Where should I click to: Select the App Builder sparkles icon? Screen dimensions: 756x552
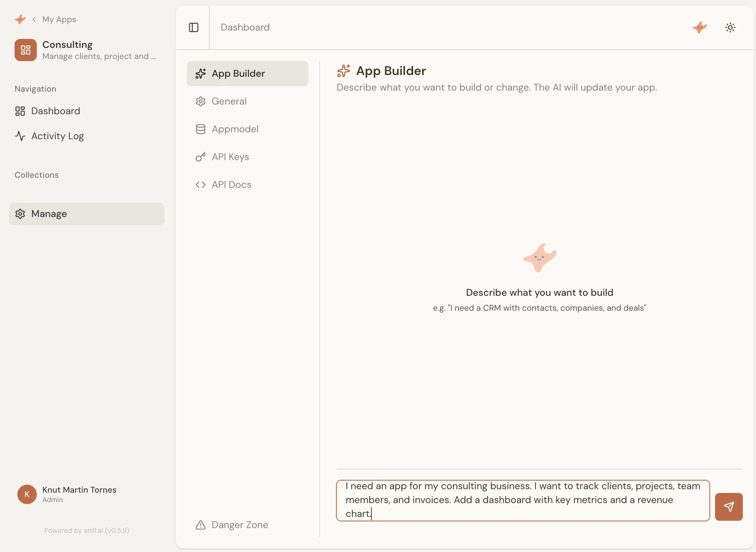coord(201,74)
